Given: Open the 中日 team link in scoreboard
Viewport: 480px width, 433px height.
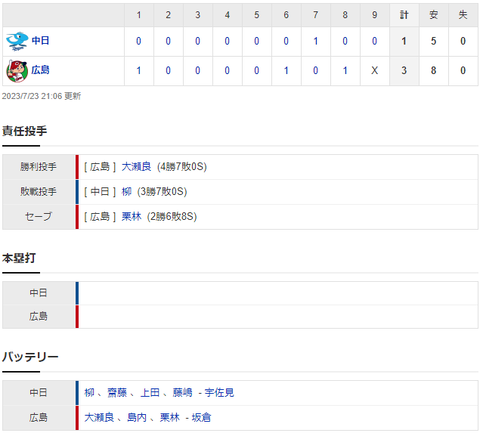Looking at the screenshot, I should tap(40, 41).
